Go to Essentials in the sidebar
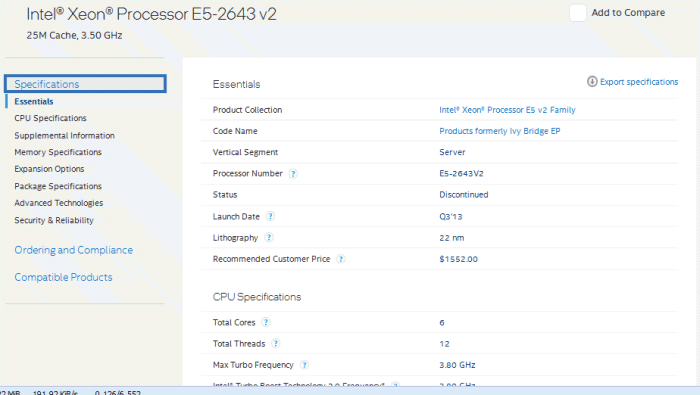Image resolution: width=700 pixels, height=395 pixels. (x=34, y=101)
